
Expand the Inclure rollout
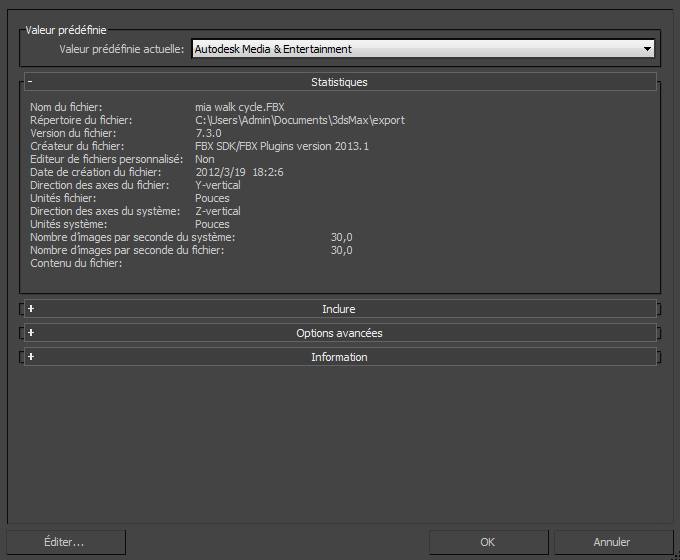point(340,309)
